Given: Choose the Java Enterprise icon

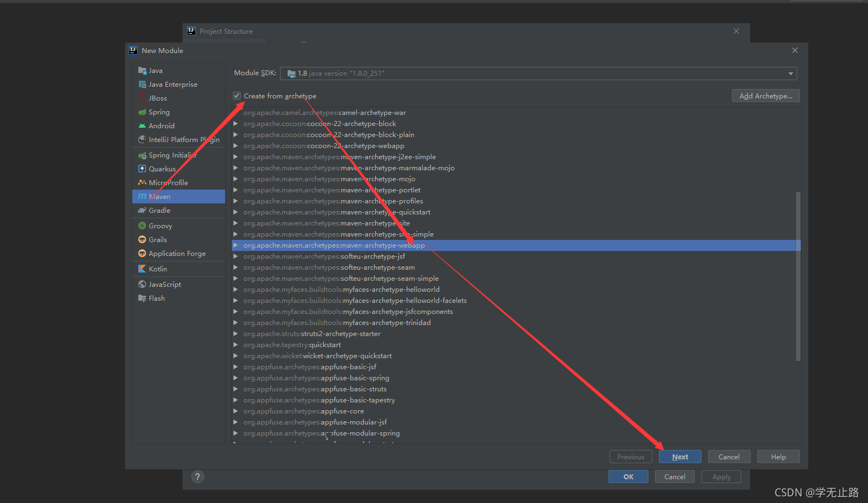Looking at the screenshot, I should coord(142,85).
